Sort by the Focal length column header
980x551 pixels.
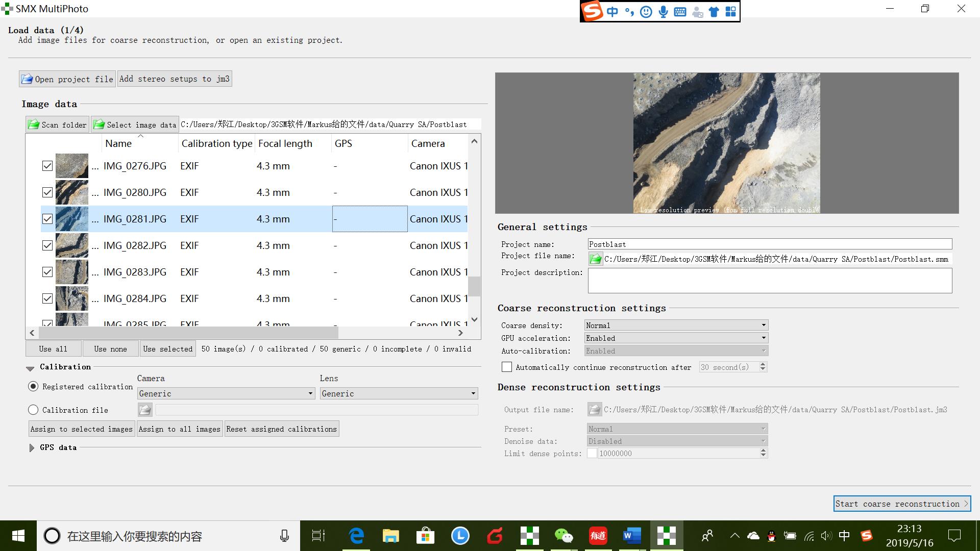coord(285,143)
